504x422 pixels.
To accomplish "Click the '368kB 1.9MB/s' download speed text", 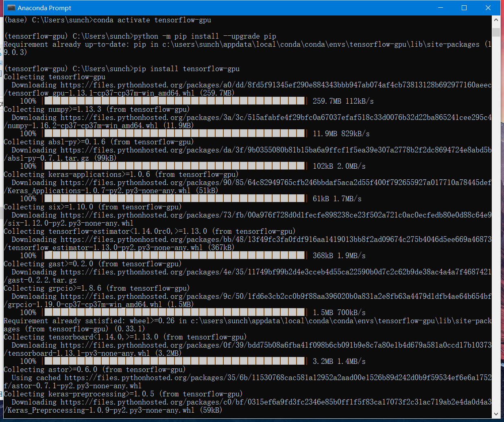I will coord(339,256).
